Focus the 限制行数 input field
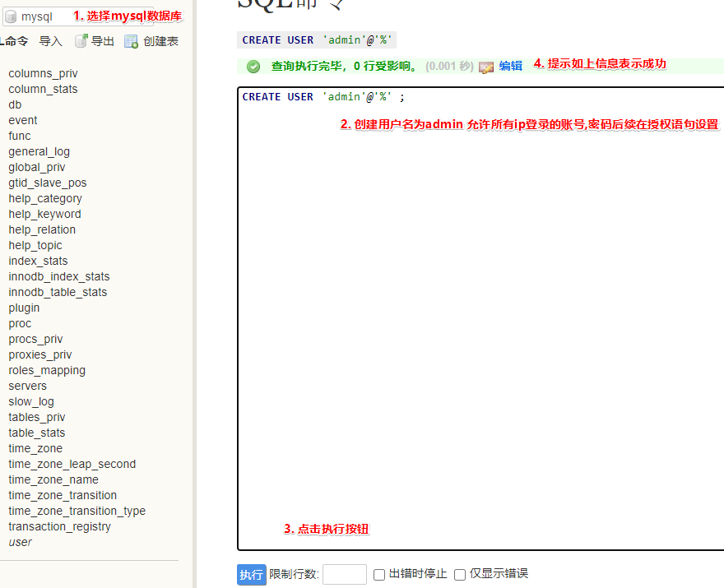Viewport: 724px width, 588px height. pos(345,574)
